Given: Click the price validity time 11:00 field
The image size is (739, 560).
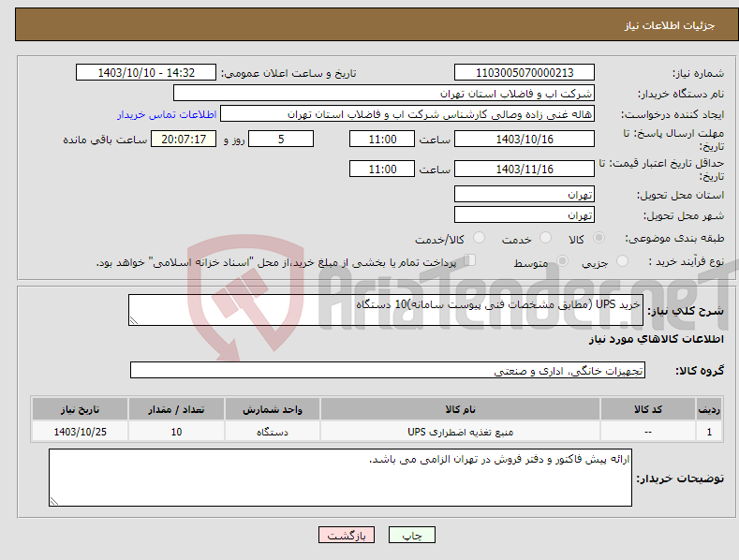Looking at the screenshot, I should pos(382,169).
